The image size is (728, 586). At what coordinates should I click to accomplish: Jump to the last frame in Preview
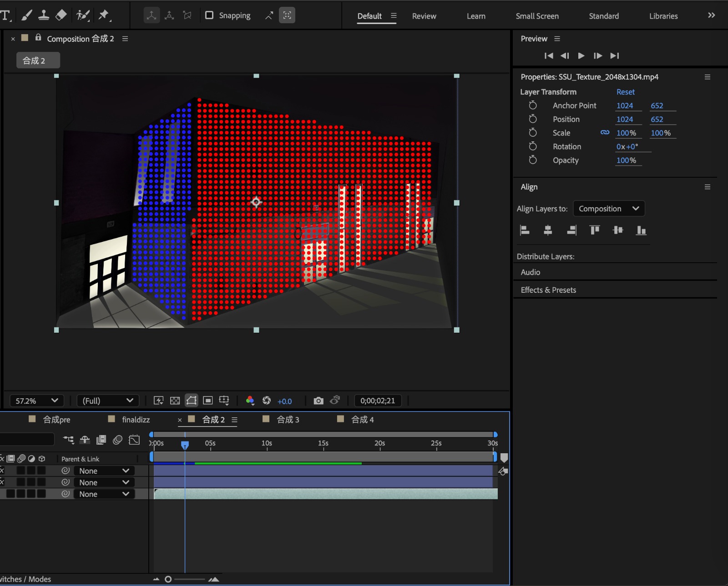point(615,55)
